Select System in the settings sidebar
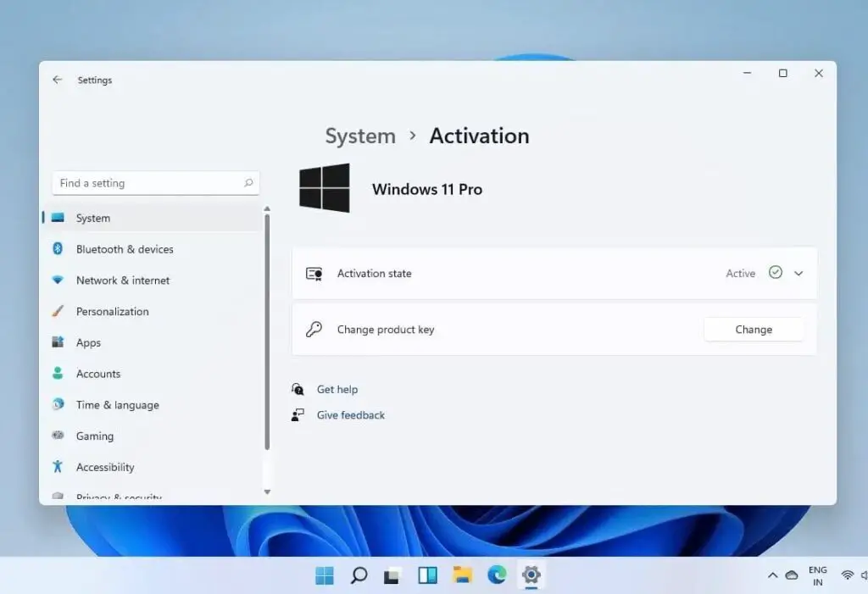The image size is (868, 594). click(92, 218)
